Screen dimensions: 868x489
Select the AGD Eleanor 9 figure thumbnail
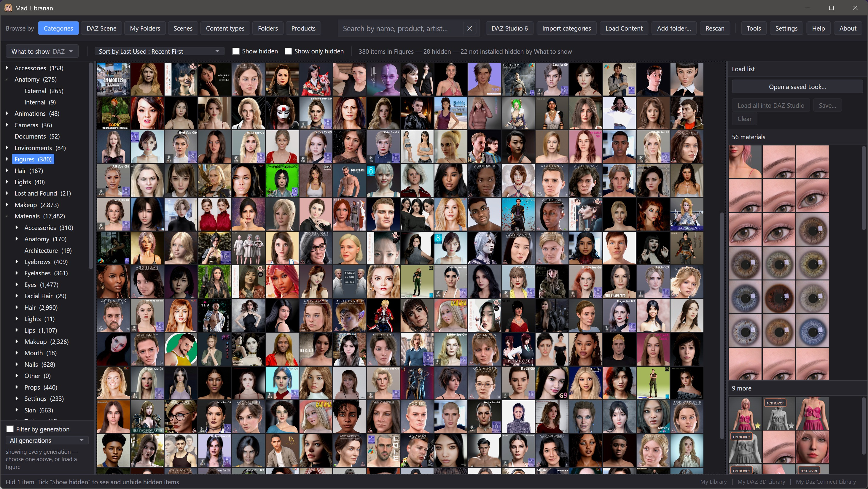click(316, 248)
